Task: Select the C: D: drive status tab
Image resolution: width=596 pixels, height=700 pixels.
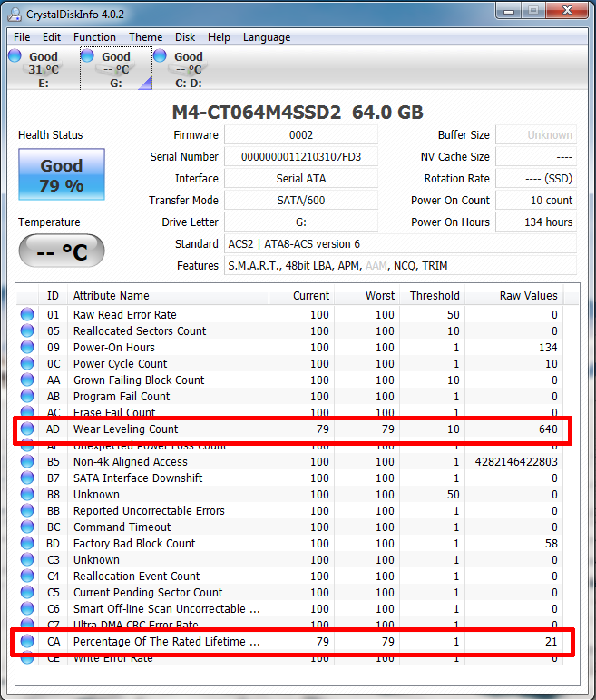Action: coord(189,68)
